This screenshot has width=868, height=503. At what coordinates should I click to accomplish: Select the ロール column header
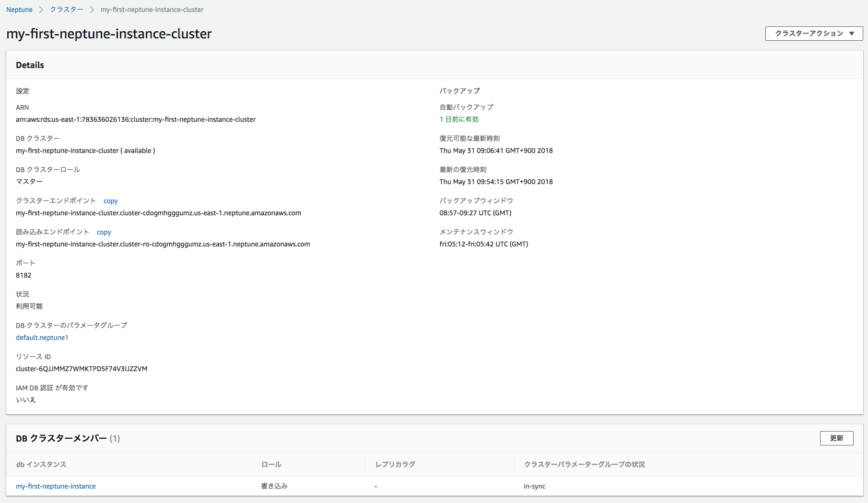[271, 465]
